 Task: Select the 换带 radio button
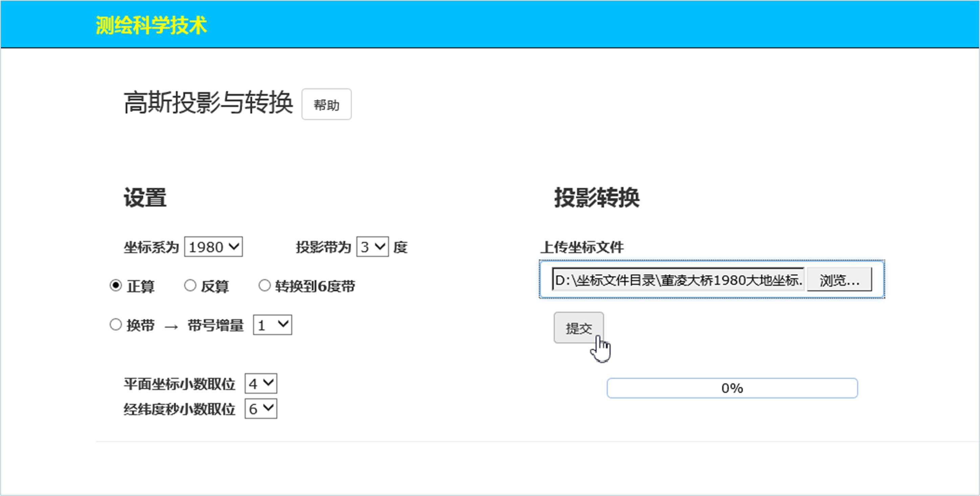tap(116, 325)
